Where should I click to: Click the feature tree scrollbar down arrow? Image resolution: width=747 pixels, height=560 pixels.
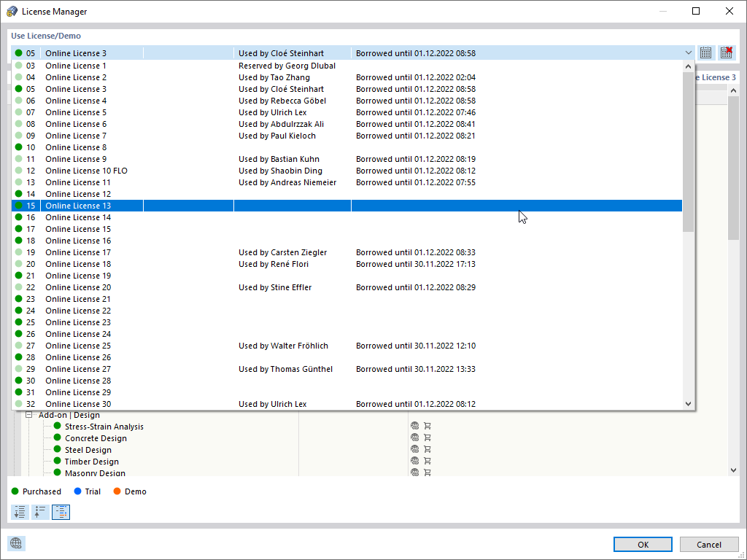pyautogui.click(x=733, y=470)
